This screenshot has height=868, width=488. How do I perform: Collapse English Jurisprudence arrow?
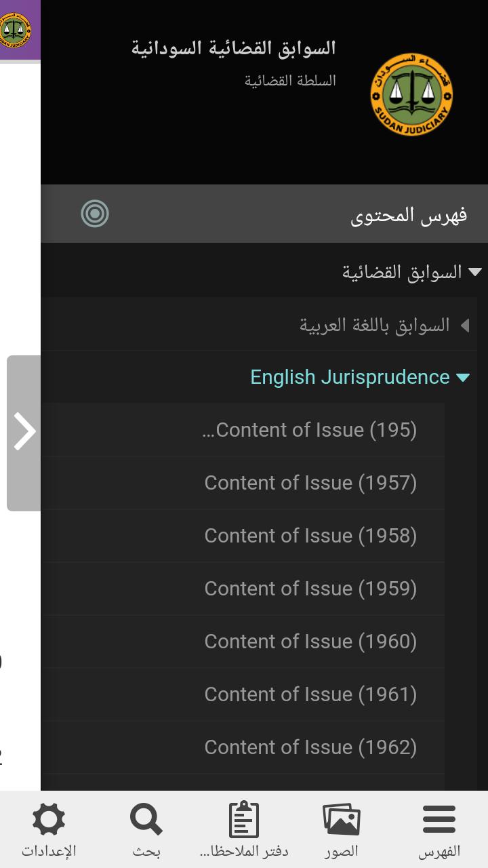[463, 378]
